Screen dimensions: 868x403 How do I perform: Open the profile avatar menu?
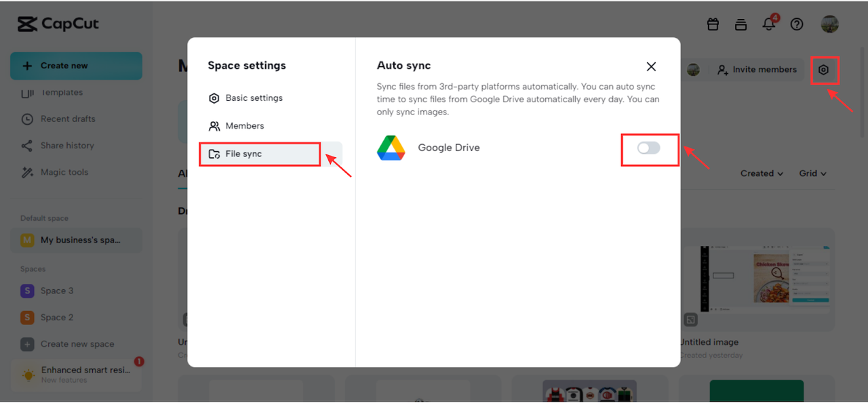click(x=829, y=24)
